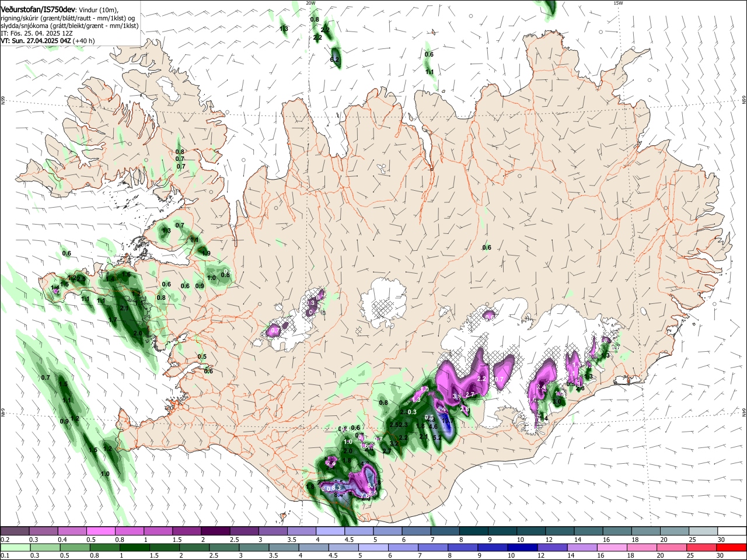747x560 pixels.
Task: Pick upper scale swatch between 0.3 and 0.4
Action: (43, 531)
